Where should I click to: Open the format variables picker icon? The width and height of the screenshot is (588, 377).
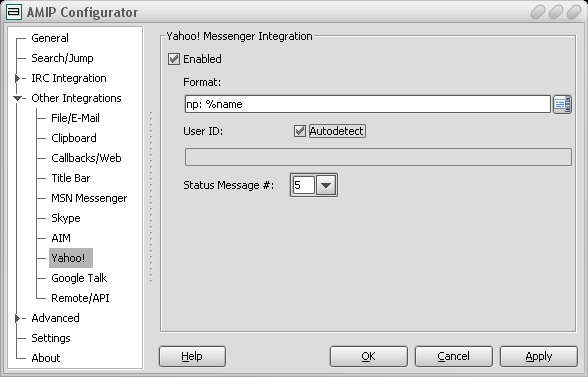point(562,104)
